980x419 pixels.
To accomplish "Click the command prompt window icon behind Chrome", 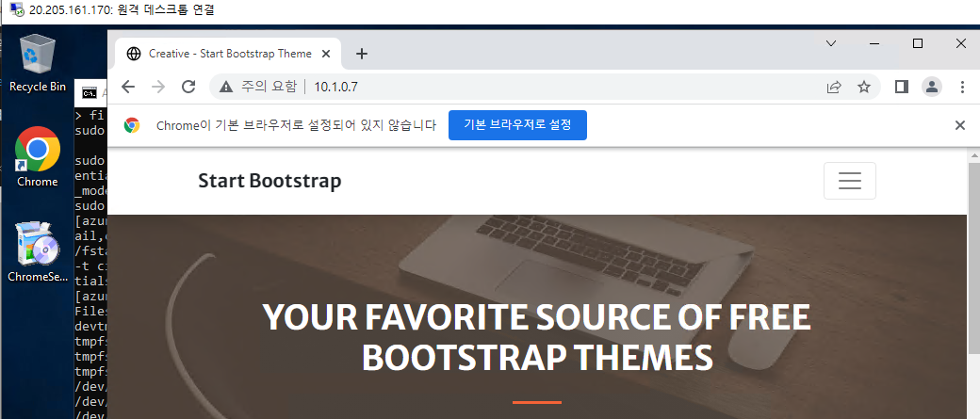I will tap(90, 93).
